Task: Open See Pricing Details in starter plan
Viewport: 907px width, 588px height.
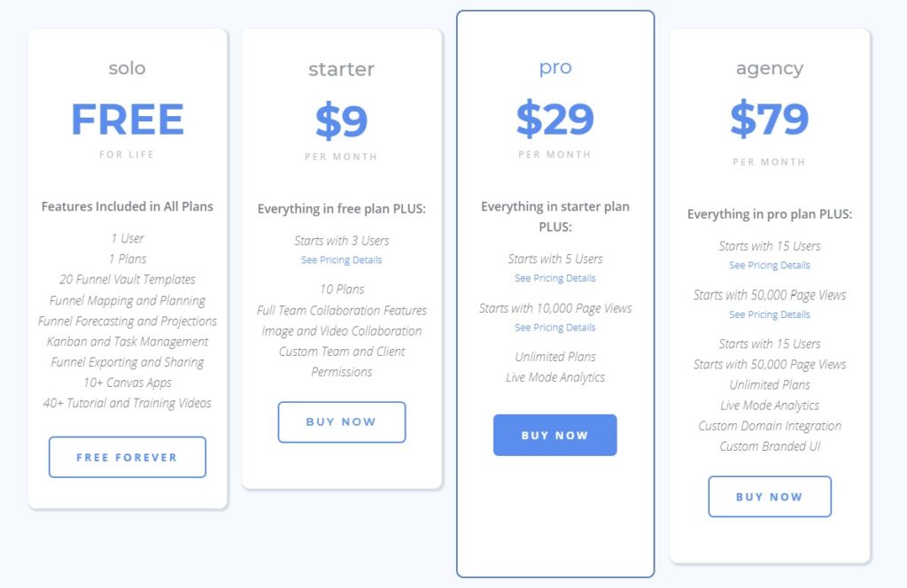Action: [x=341, y=260]
